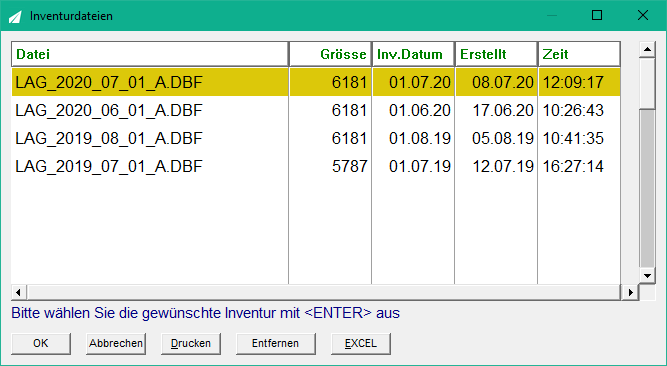Click time value 16:27:14

573,166
